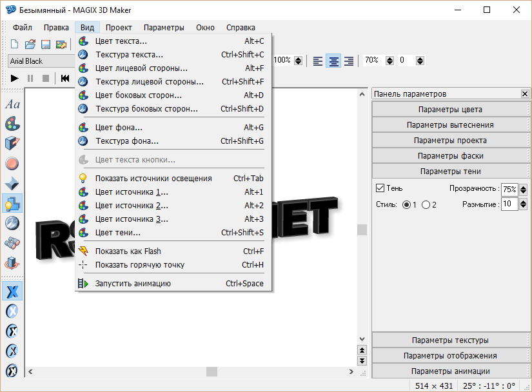Click the Export image toolbar icon
This screenshot has height=392, width=532.
click(61, 44)
